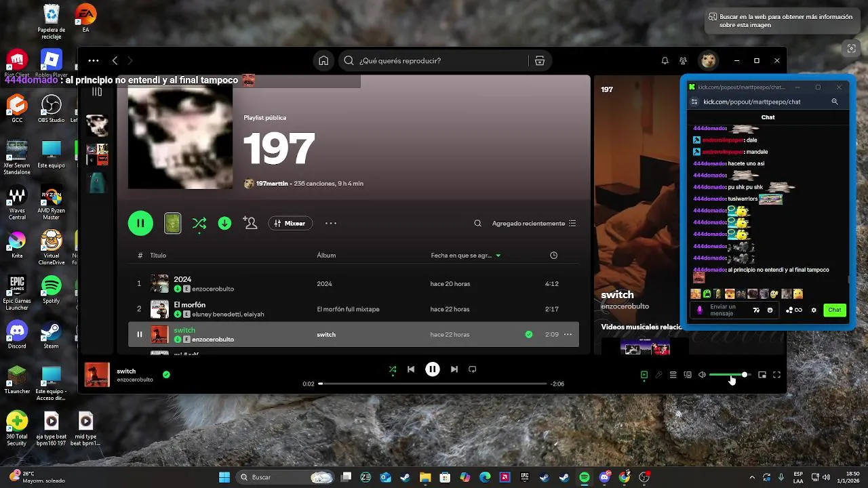The image size is (868, 488).
Task: Go to Spotify Home
Action: pos(323,61)
